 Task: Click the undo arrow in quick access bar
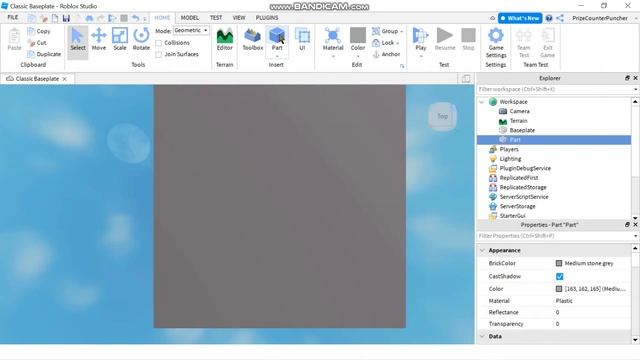click(135, 18)
